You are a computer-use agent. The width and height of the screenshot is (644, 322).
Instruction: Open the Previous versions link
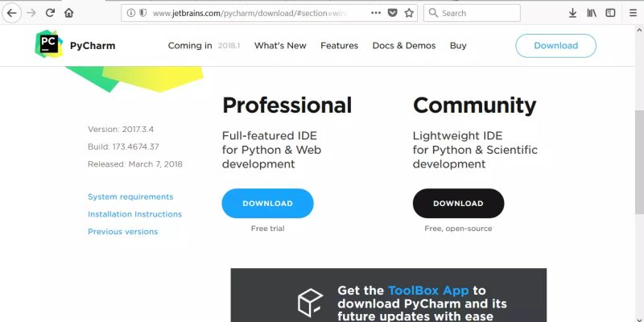pos(123,232)
